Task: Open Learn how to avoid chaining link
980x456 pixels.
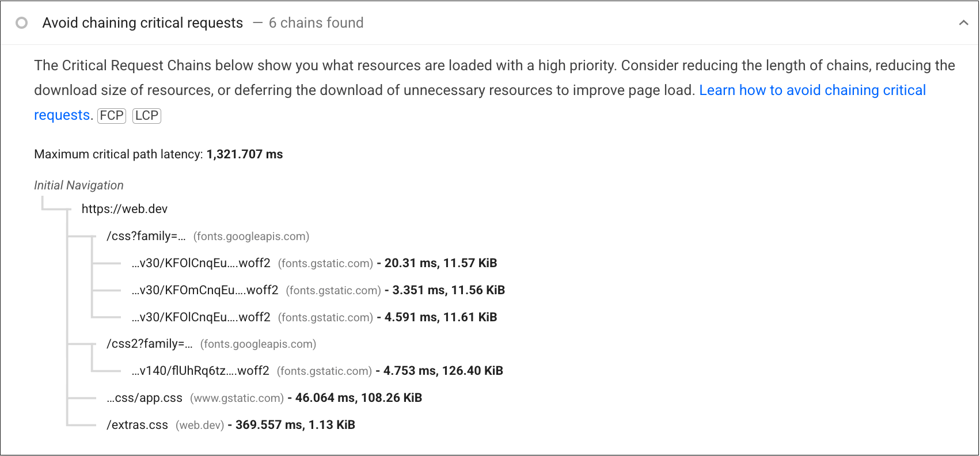Action: click(812, 90)
